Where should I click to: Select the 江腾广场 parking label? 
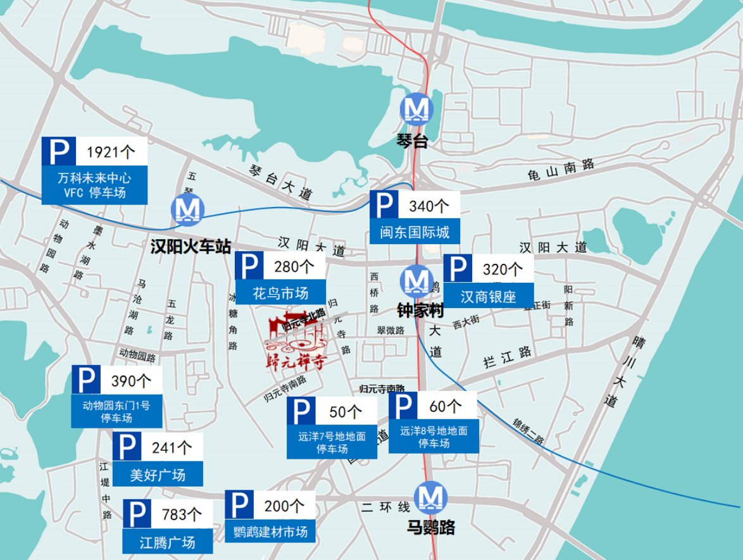coord(168,541)
